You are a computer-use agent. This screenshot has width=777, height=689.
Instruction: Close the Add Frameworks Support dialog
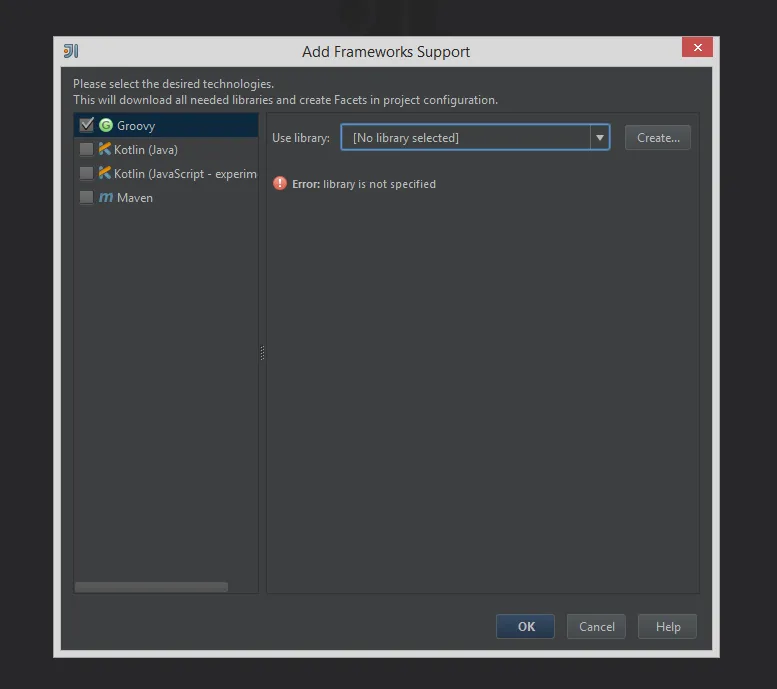(697, 47)
